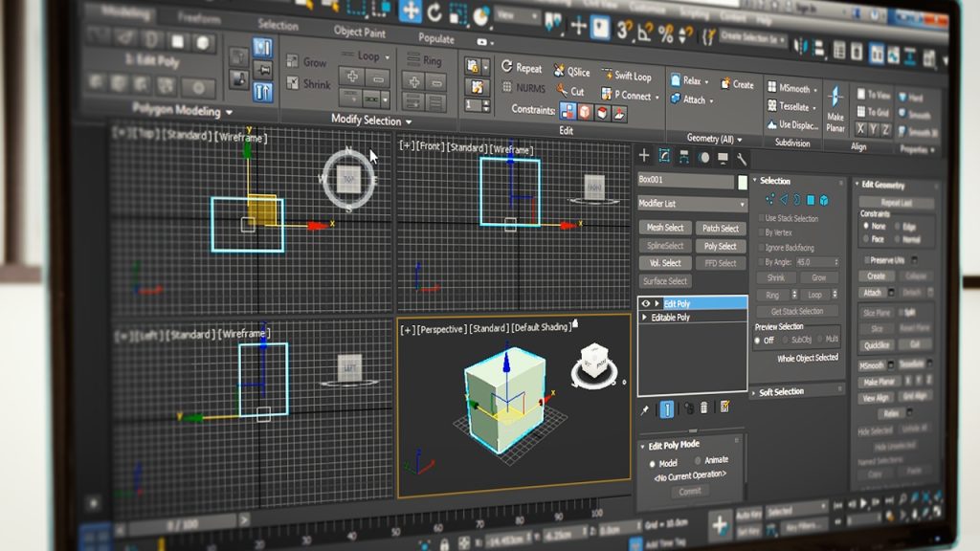Click the Rotate tool icon

pyautogui.click(x=434, y=12)
